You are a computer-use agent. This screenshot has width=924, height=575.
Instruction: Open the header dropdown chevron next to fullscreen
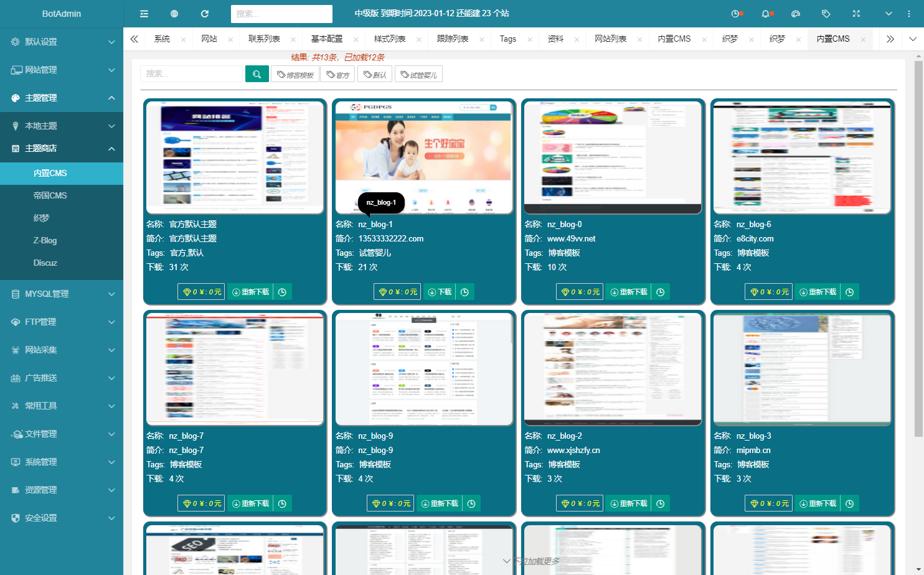click(889, 14)
